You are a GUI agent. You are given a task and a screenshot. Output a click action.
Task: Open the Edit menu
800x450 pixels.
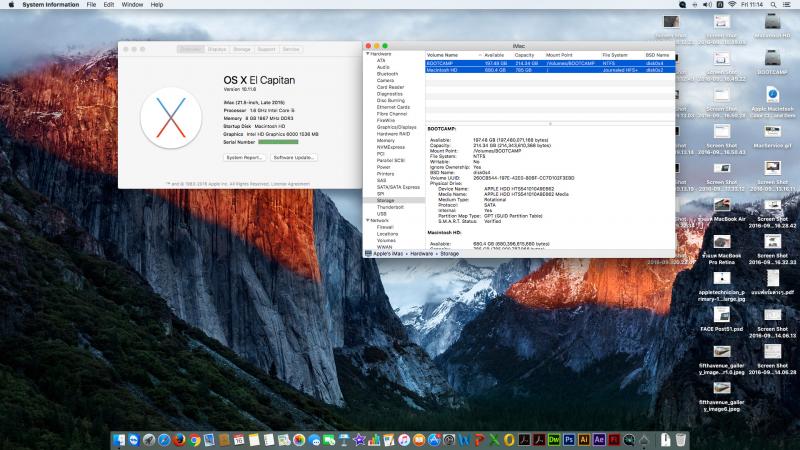(109, 5)
